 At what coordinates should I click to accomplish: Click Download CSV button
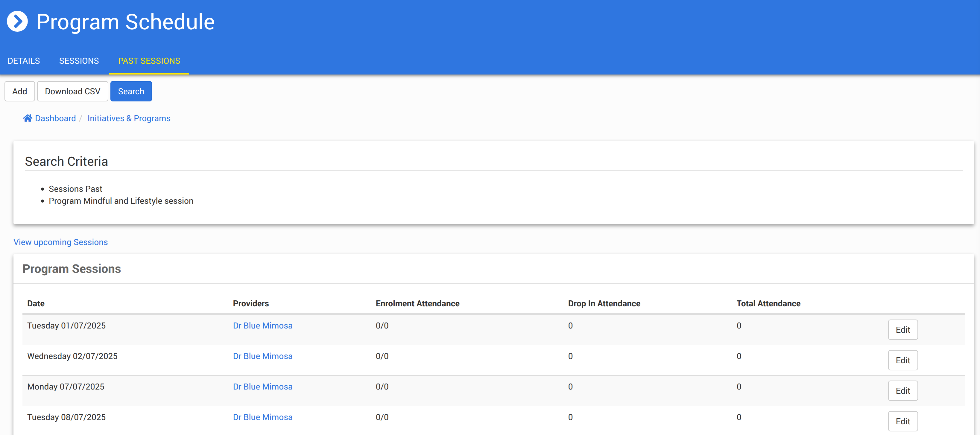coord(72,91)
